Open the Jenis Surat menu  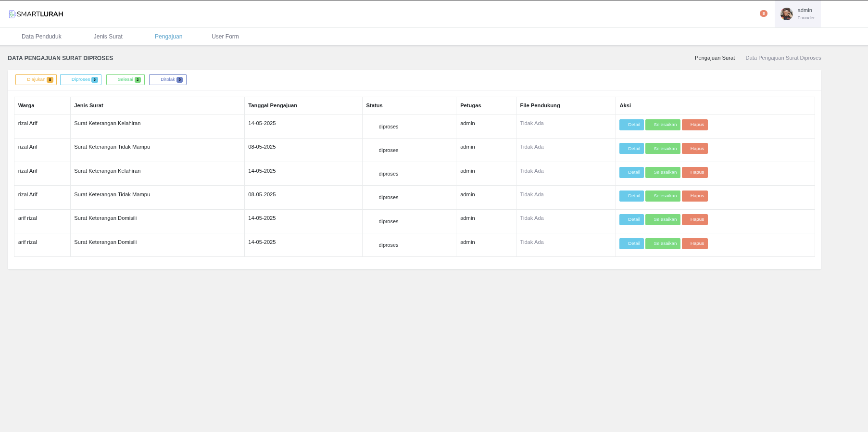coord(108,37)
